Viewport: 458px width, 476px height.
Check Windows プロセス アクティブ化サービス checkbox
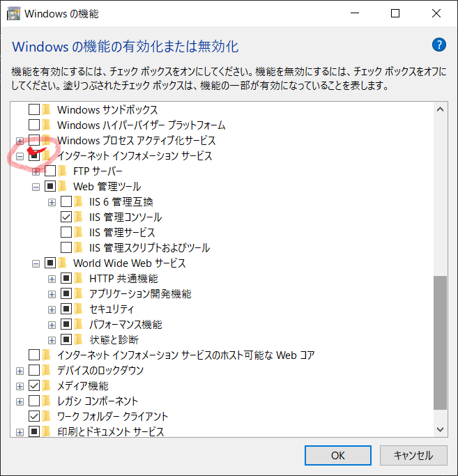[x=34, y=140]
